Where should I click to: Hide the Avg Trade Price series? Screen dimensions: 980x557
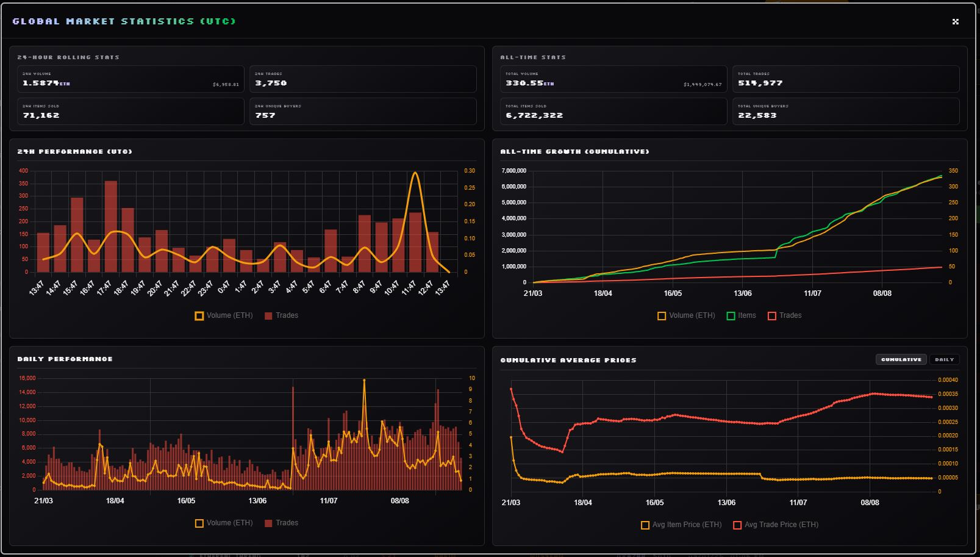pos(776,525)
